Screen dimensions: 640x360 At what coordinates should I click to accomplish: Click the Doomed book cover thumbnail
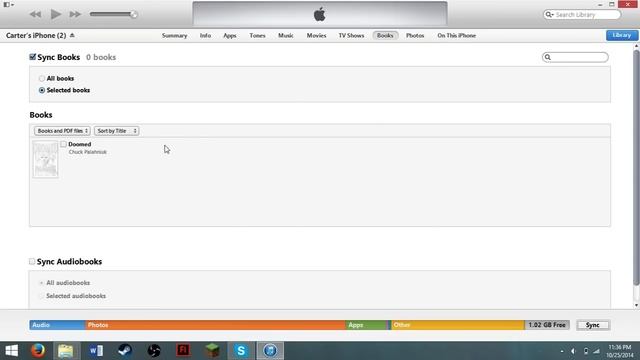click(x=45, y=159)
